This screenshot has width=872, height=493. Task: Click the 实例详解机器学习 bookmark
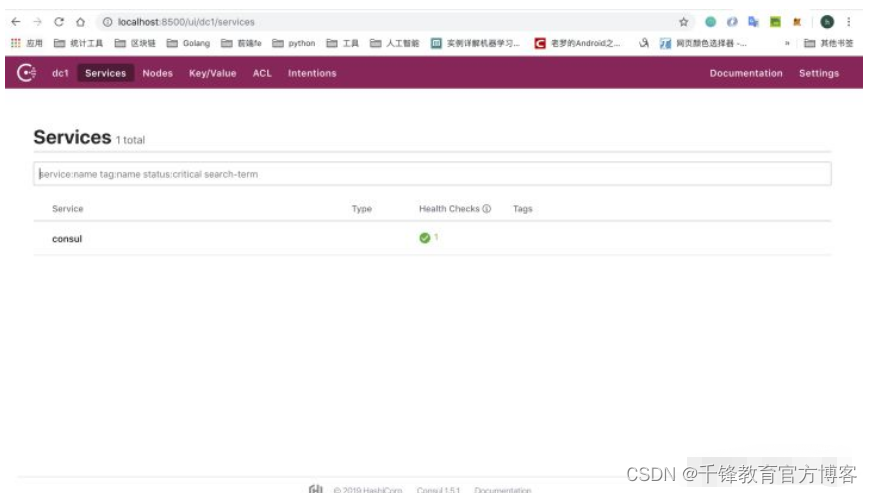(476, 43)
